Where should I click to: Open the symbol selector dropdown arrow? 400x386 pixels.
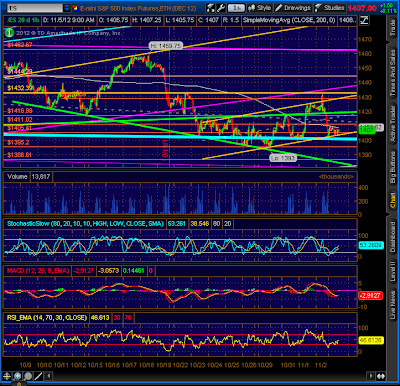coord(67,8)
